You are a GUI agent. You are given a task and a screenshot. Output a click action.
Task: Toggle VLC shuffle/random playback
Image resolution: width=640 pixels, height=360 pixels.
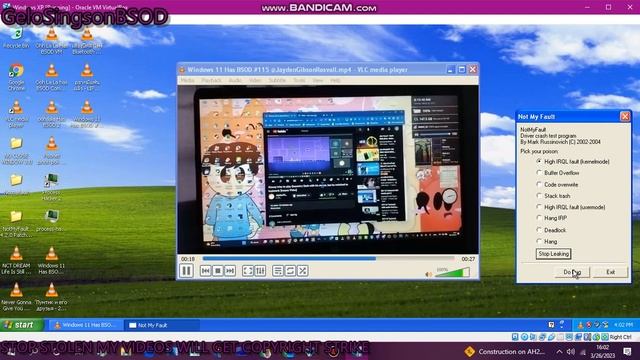302,271
